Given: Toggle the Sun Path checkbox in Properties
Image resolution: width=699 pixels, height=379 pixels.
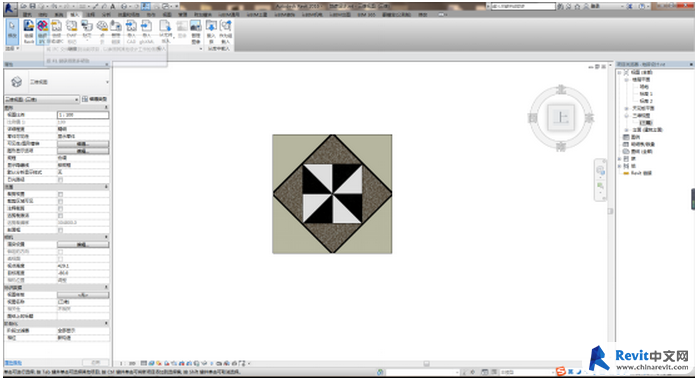Looking at the screenshot, I should (x=60, y=180).
